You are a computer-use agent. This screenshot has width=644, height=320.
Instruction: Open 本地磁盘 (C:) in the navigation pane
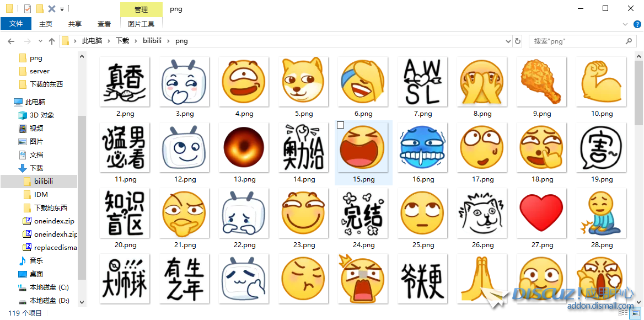pyautogui.click(x=49, y=287)
